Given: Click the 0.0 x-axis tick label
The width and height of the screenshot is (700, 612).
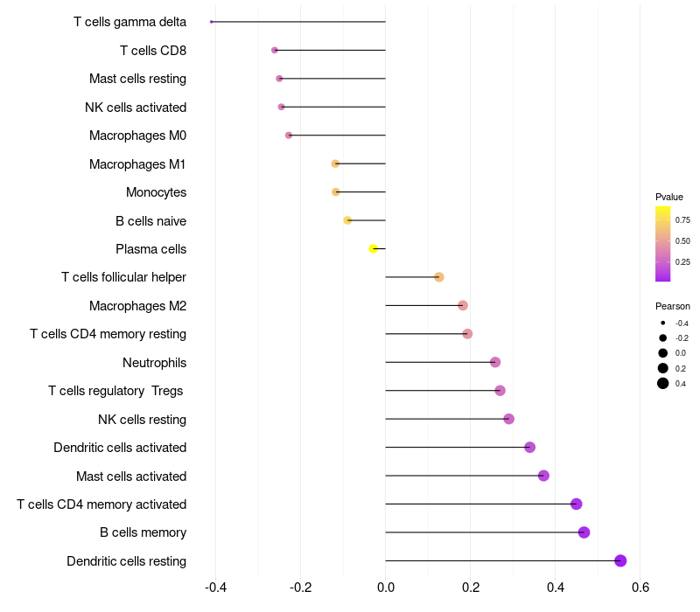Looking at the screenshot, I should tap(385, 587).
